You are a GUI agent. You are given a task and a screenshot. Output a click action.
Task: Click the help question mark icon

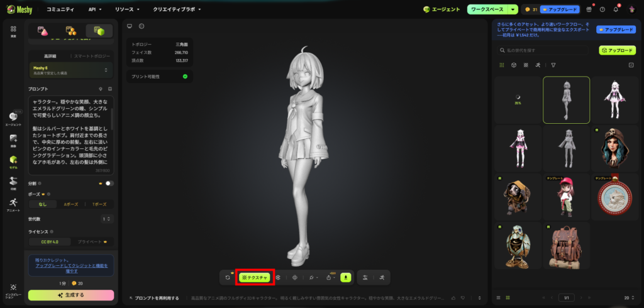click(x=602, y=9)
